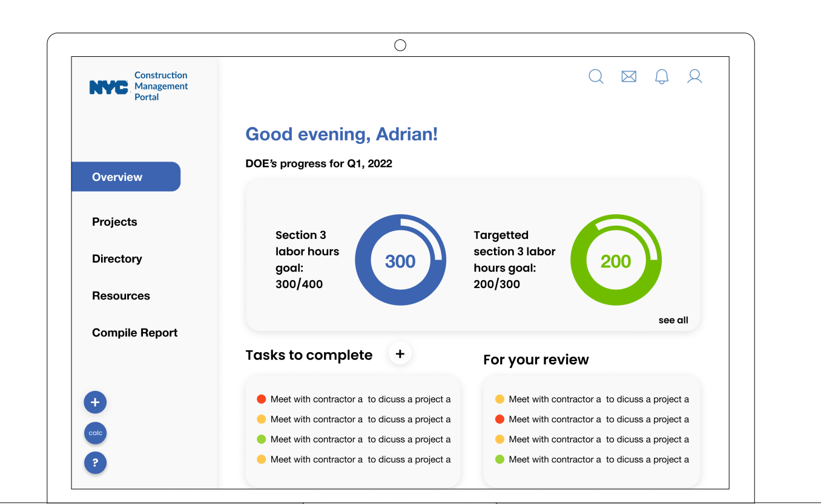Expand the For your review section
821x504 pixels.
(536, 359)
